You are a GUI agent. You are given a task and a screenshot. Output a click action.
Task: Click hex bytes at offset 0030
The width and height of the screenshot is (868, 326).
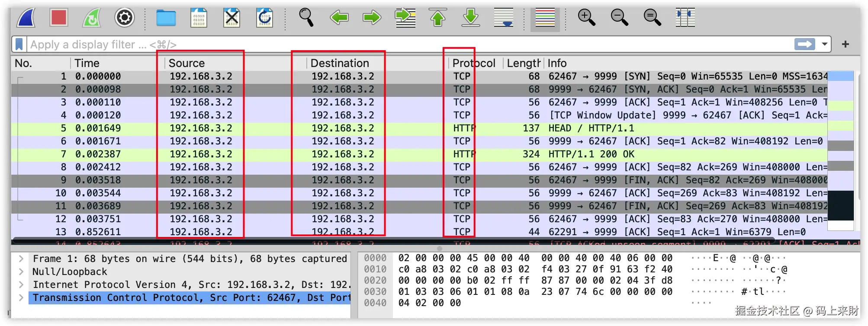tap(535, 292)
